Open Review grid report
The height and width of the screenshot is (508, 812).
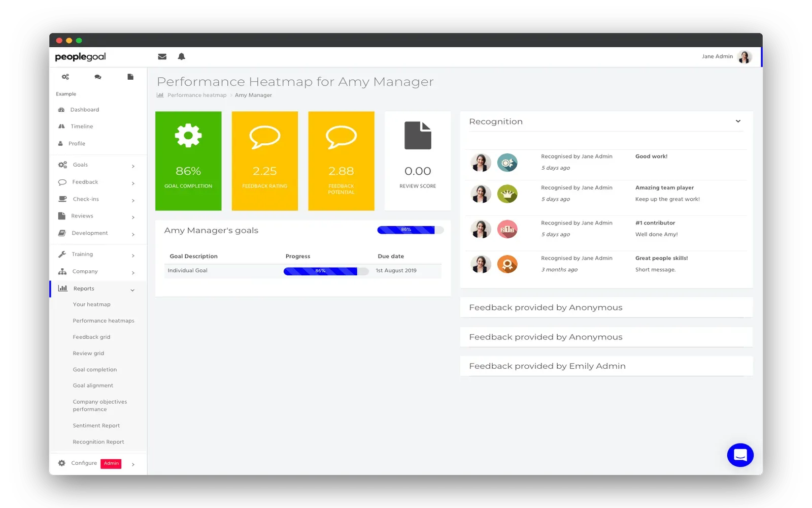tap(88, 354)
